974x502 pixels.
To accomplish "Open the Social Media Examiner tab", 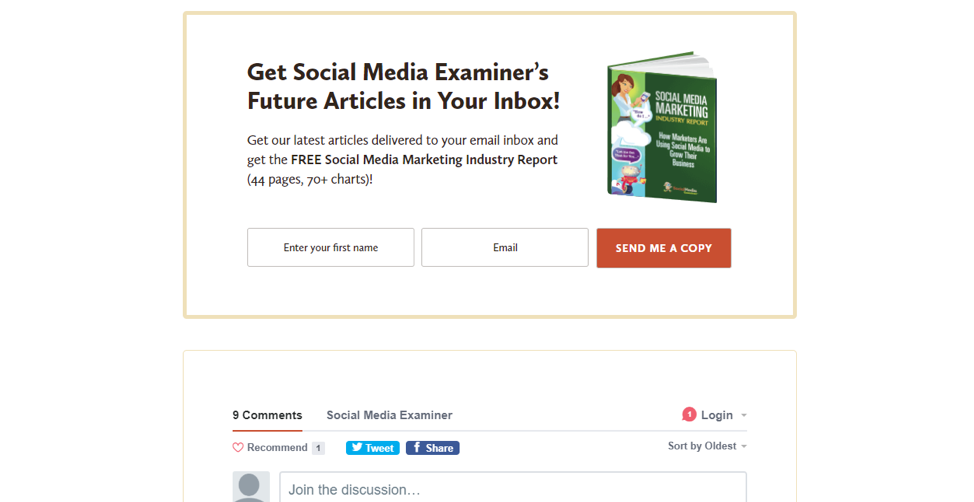I will (x=389, y=415).
